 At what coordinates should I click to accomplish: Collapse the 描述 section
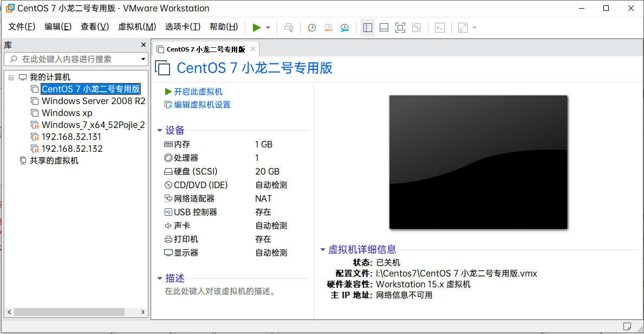[160, 279]
